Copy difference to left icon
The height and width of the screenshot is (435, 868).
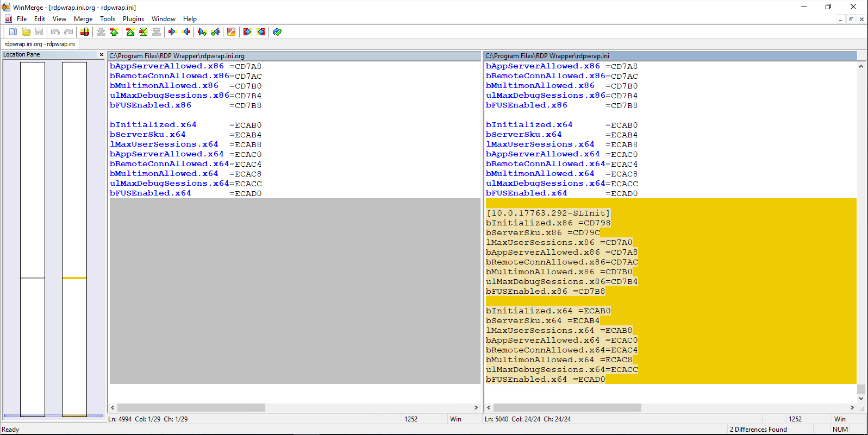186,32
